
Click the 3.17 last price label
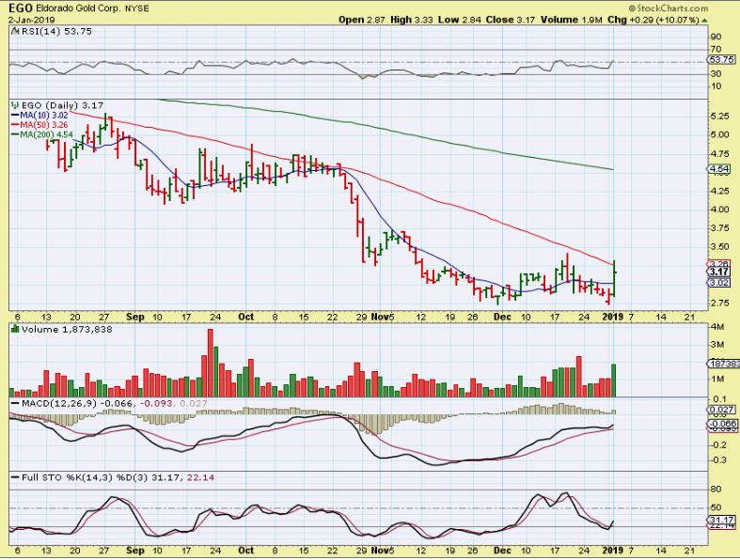(x=718, y=272)
